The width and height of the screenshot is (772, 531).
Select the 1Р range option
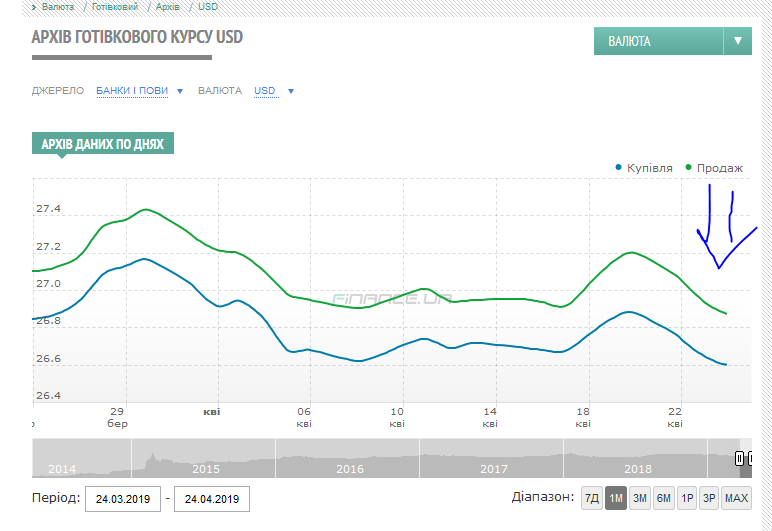click(x=687, y=498)
